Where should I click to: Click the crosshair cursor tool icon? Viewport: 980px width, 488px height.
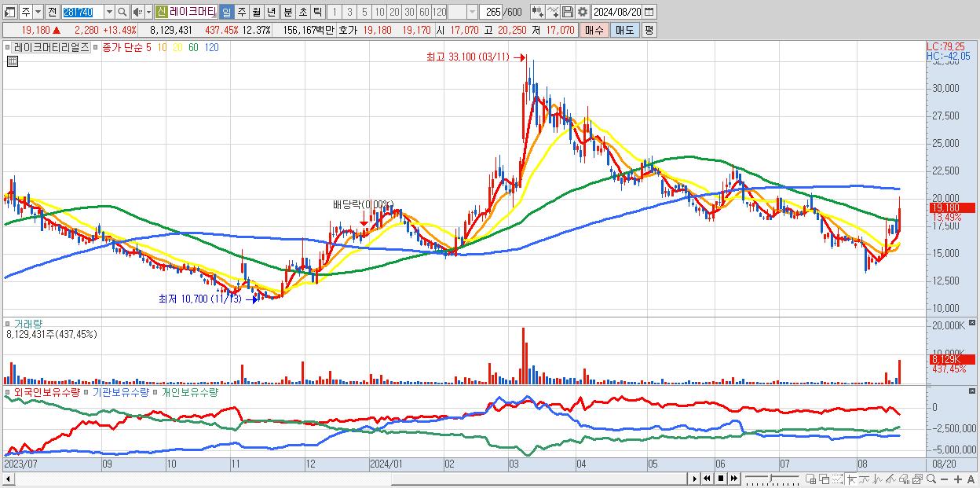(x=851, y=479)
